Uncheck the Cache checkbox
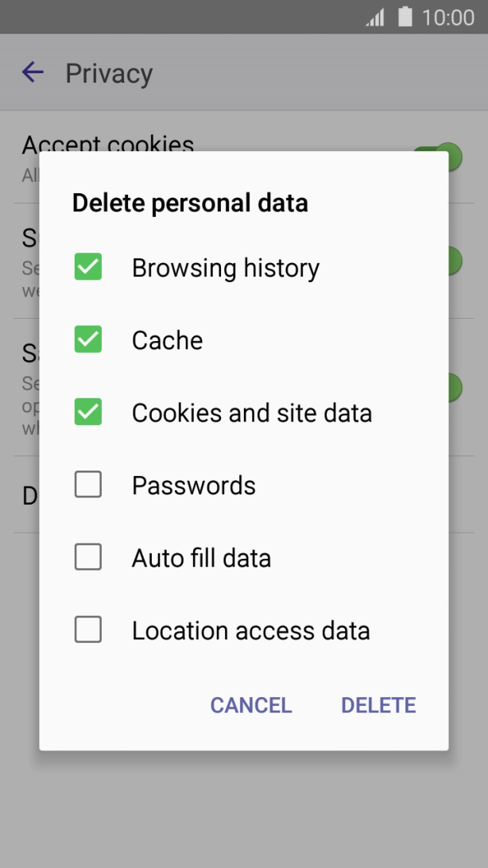Viewport: 488px width, 868px height. click(87, 339)
